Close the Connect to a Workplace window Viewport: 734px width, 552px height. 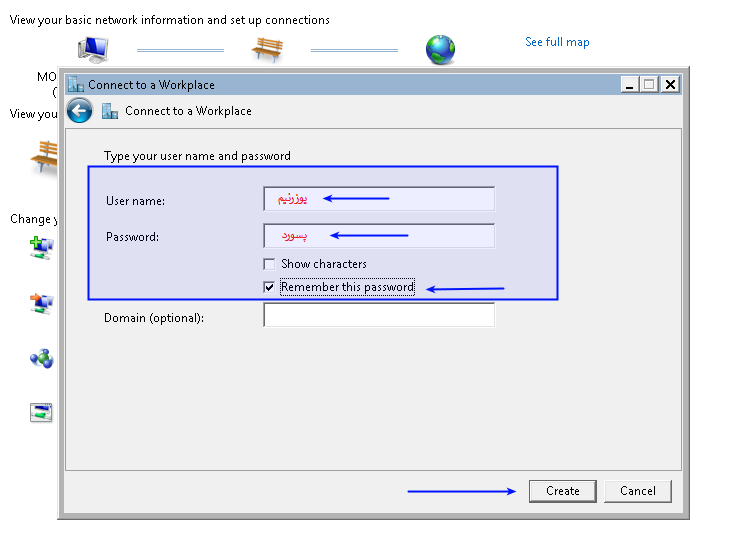pyautogui.click(x=670, y=85)
